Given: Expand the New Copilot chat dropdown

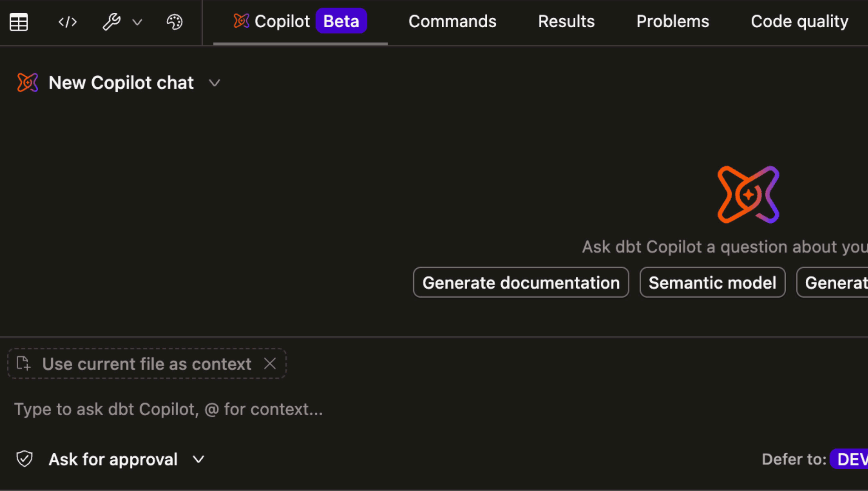Looking at the screenshot, I should pos(215,83).
